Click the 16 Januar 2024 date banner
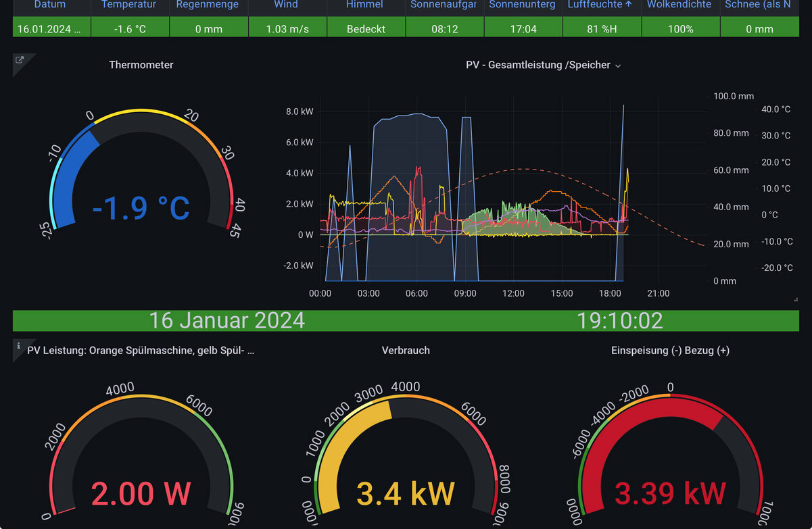Screen dimensions: 812x529 click(226, 320)
